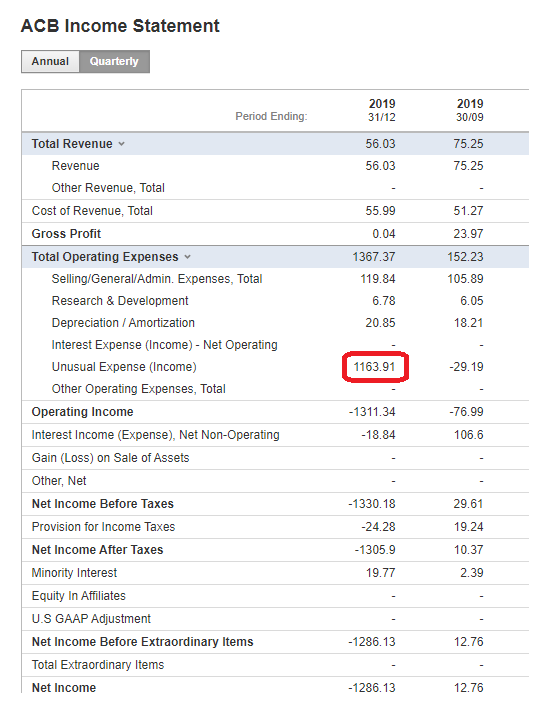Click the Period Ending: label
The image size is (560, 728).
(x=271, y=116)
